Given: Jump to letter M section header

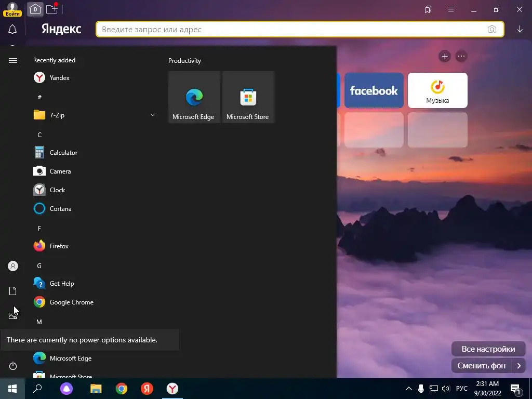Looking at the screenshot, I should (39, 322).
